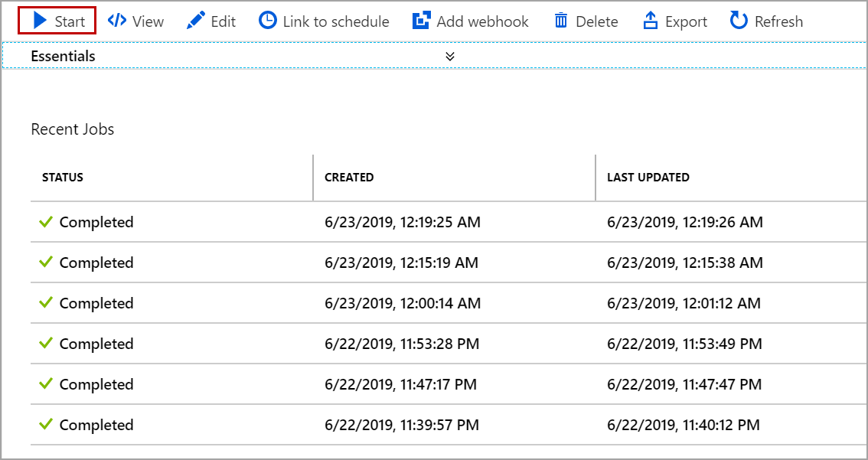
Task: Select the job created at 12:00:14 AM
Action: [x=403, y=304]
